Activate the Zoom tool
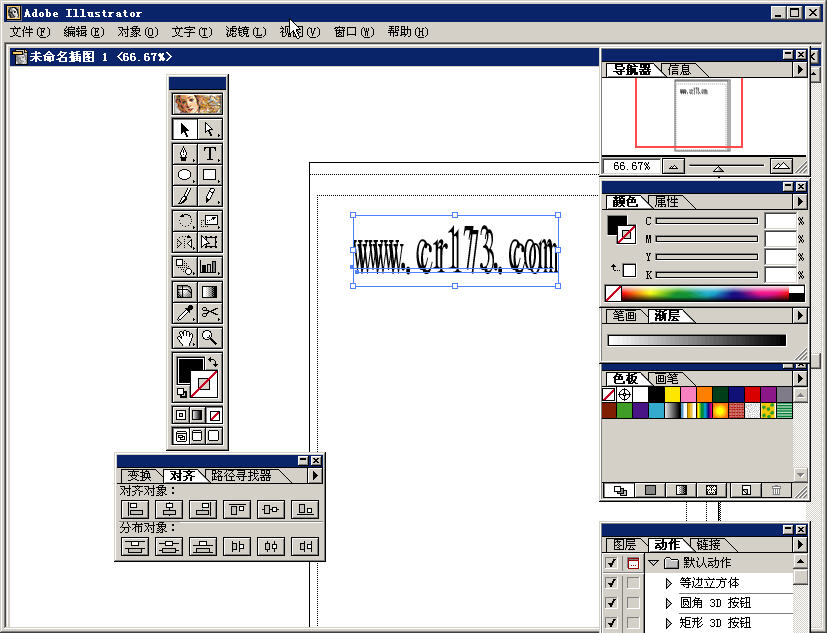Screen dimensions: 827x633 211,338
